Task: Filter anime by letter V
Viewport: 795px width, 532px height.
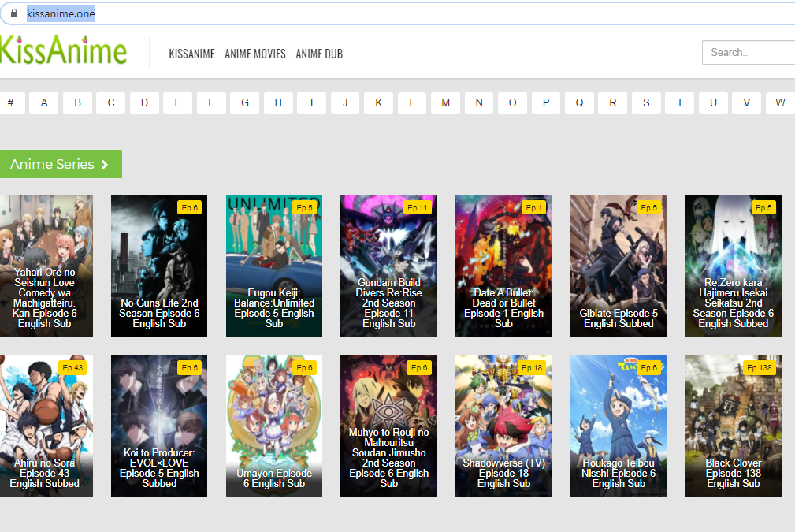Action: 747,103
